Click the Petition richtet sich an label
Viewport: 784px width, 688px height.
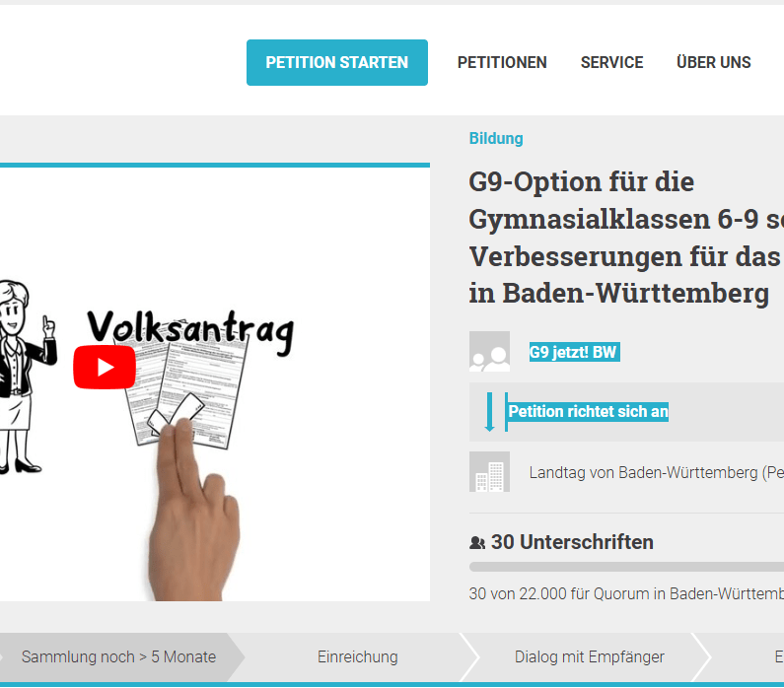[x=588, y=412]
